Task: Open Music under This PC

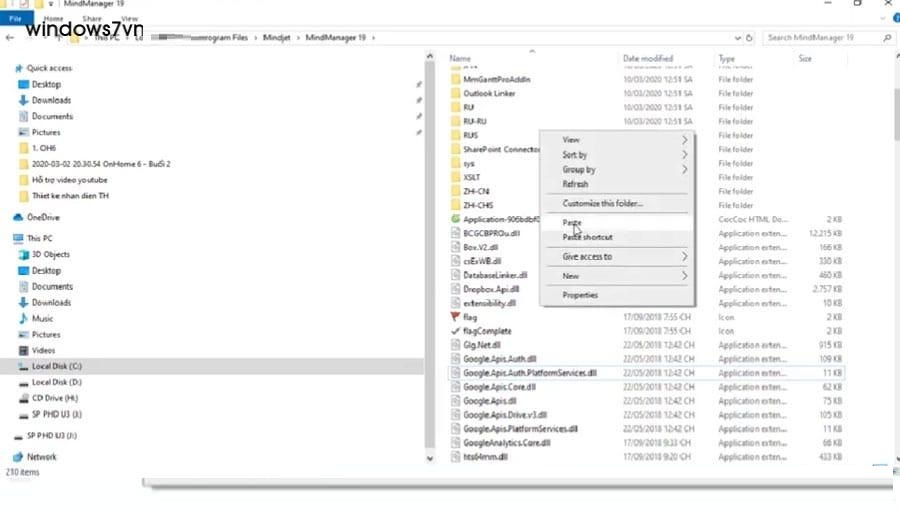Action: pyautogui.click(x=42, y=319)
